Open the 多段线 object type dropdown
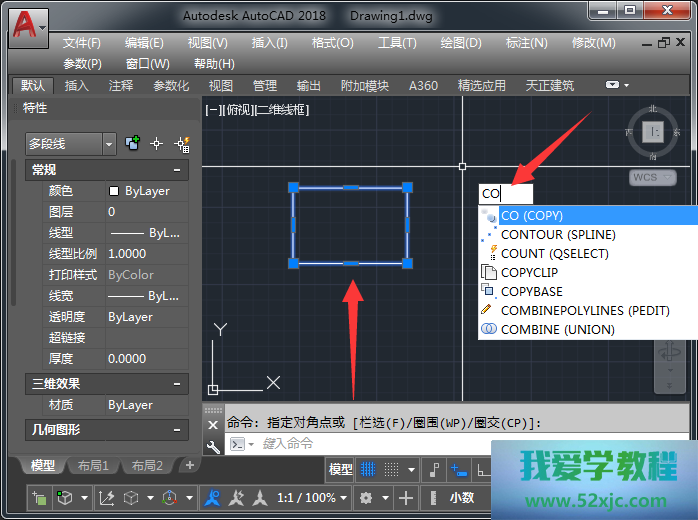 pos(109,144)
